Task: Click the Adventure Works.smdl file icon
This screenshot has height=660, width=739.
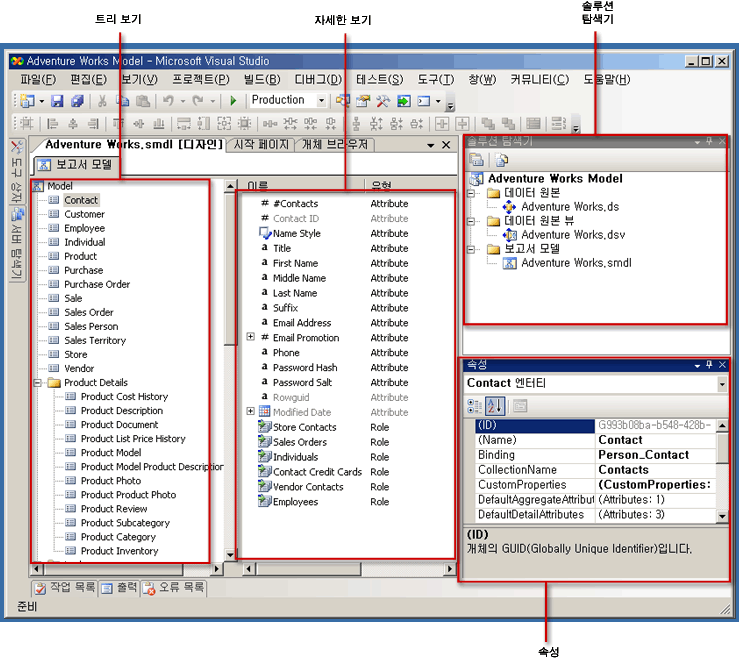Action: [x=509, y=263]
